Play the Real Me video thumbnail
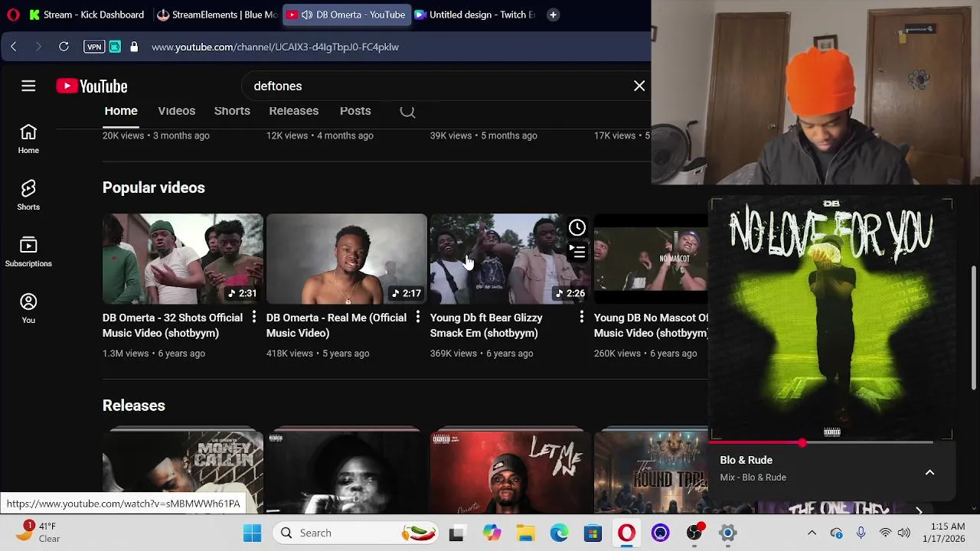Image resolution: width=980 pixels, height=551 pixels. 347,259
